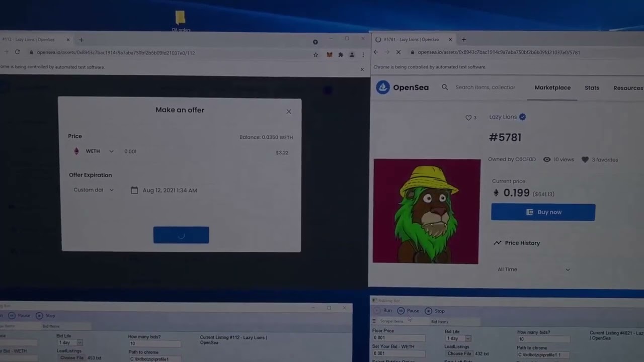Open the Lazy Lions collection link
644x362 pixels.
coord(503,117)
